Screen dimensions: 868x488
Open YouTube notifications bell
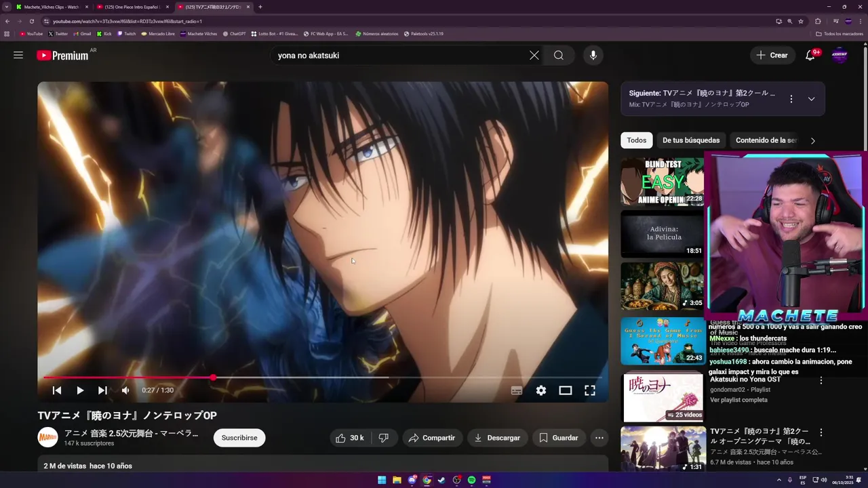(x=810, y=56)
